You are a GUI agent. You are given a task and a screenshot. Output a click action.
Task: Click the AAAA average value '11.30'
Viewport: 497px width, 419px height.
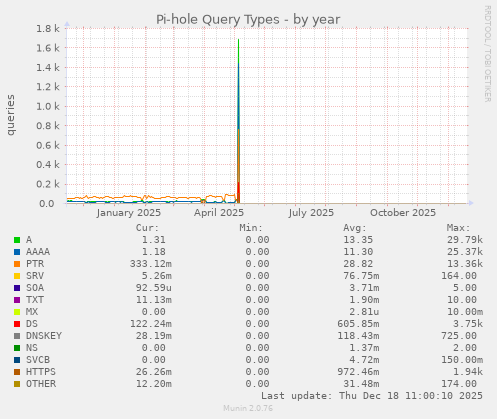[358, 252]
